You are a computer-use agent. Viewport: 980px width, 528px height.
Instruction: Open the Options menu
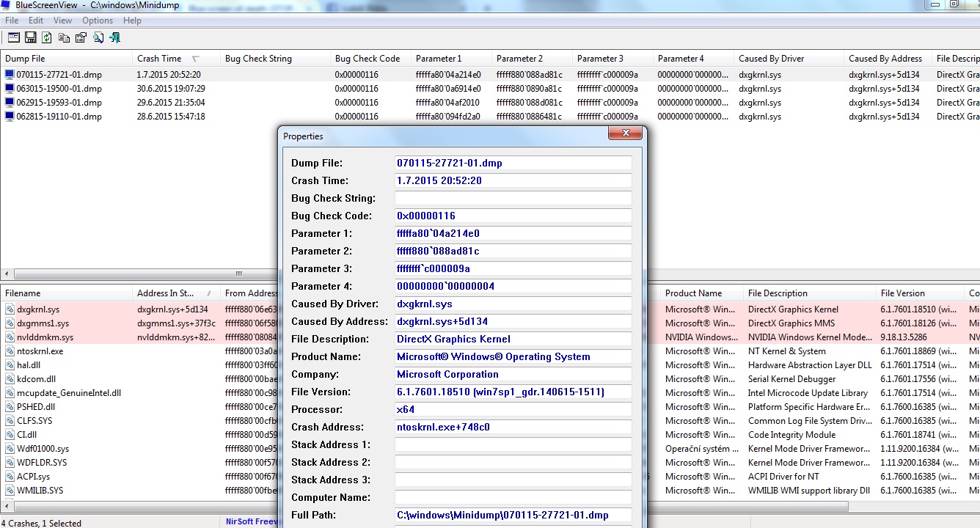[98, 21]
